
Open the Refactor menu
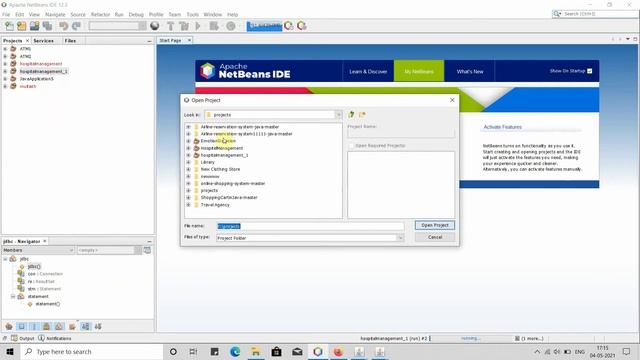pos(100,14)
